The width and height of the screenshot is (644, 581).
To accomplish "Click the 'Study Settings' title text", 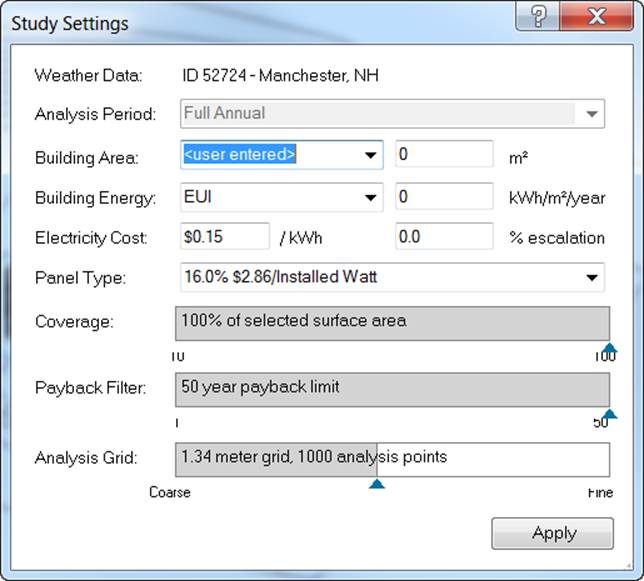I will (x=70, y=24).
